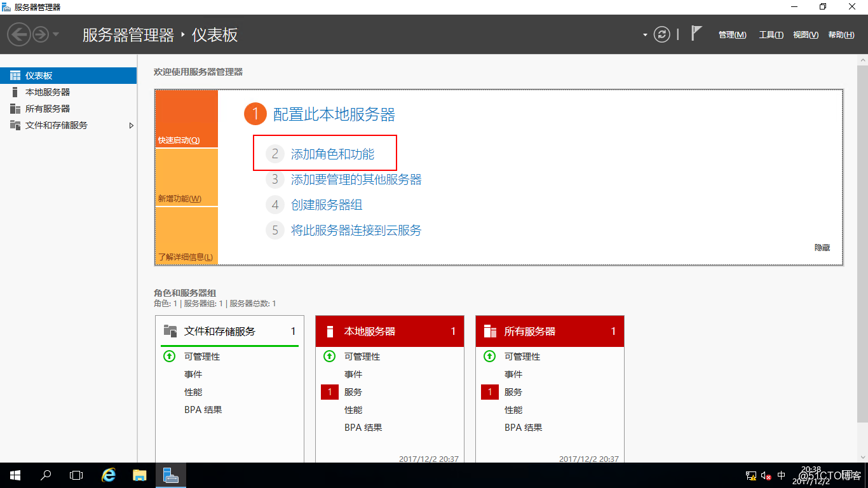Viewport: 868px width, 488px height.
Task: Click the network tray icon
Action: coord(750,475)
